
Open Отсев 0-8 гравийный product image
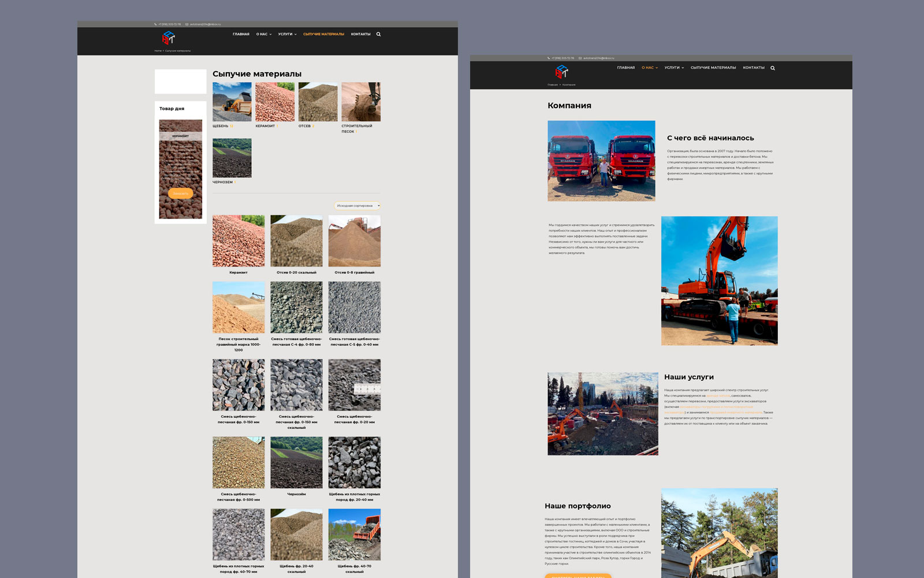[355, 241]
